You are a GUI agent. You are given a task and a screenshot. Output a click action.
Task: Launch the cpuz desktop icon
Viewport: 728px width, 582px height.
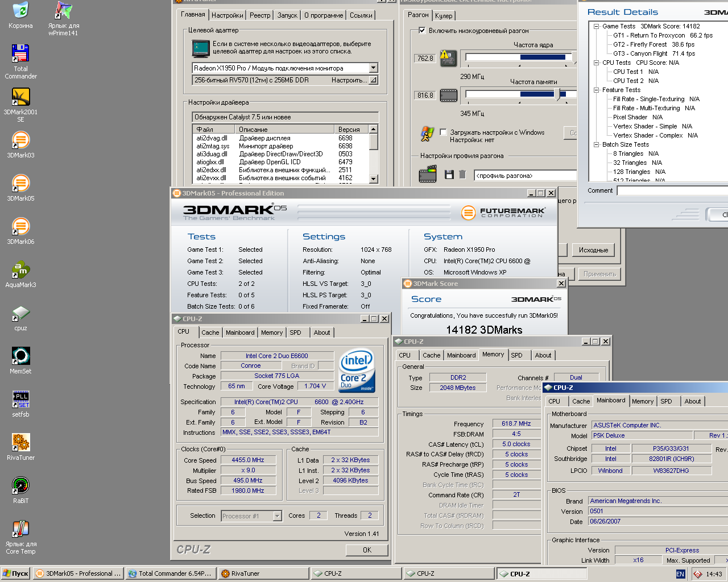(x=20, y=313)
